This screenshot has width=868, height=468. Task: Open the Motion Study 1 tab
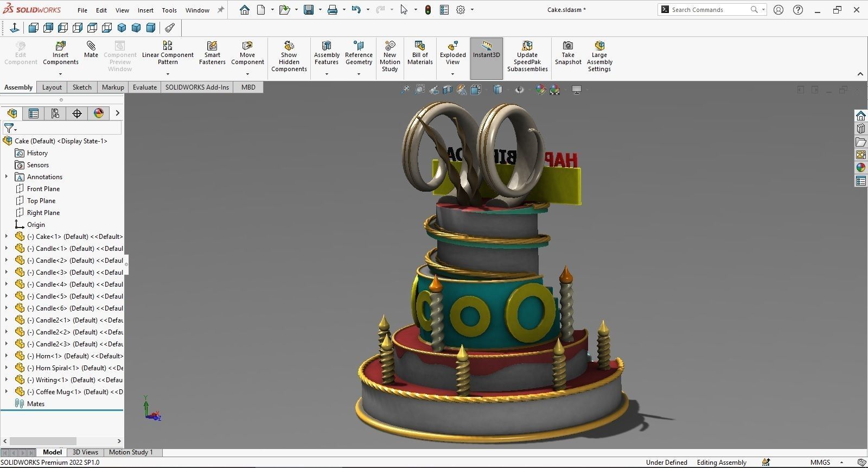click(x=131, y=452)
